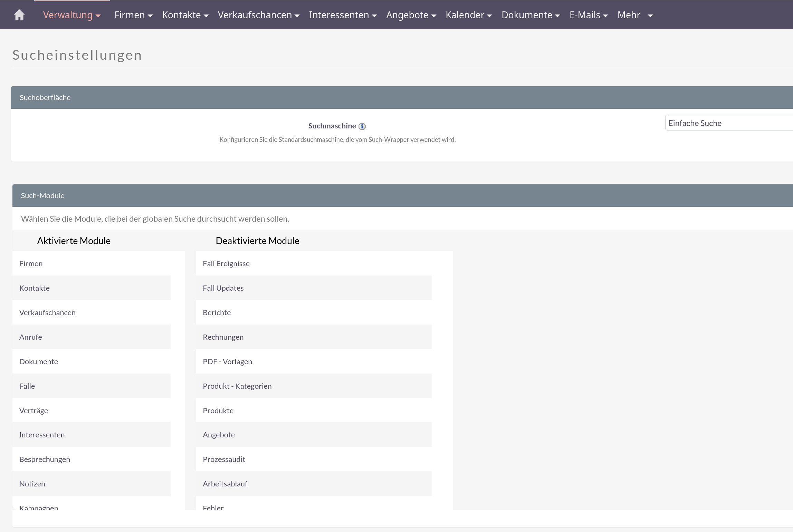The height and width of the screenshot is (532, 793).
Task: Open the Einfache Suche search engine selector
Action: point(729,123)
